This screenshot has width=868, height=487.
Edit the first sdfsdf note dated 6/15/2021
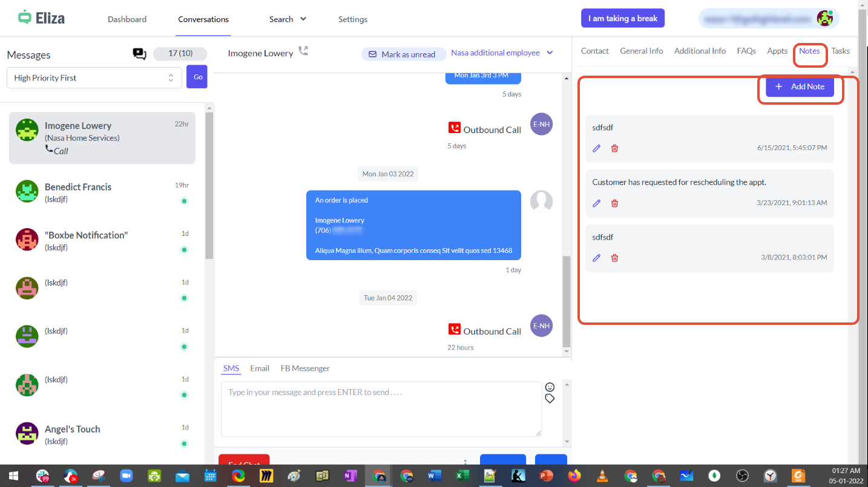point(597,148)
